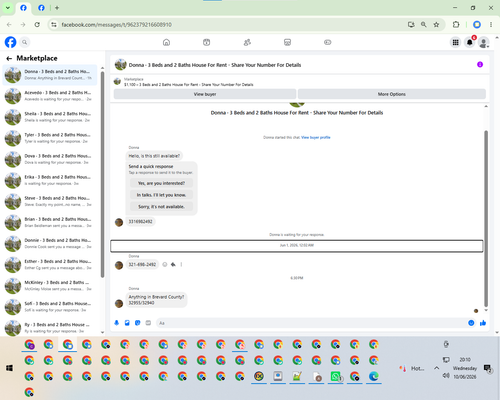Open More Options for this listing
Screen dimensions: 500x400
pos(392,94)
